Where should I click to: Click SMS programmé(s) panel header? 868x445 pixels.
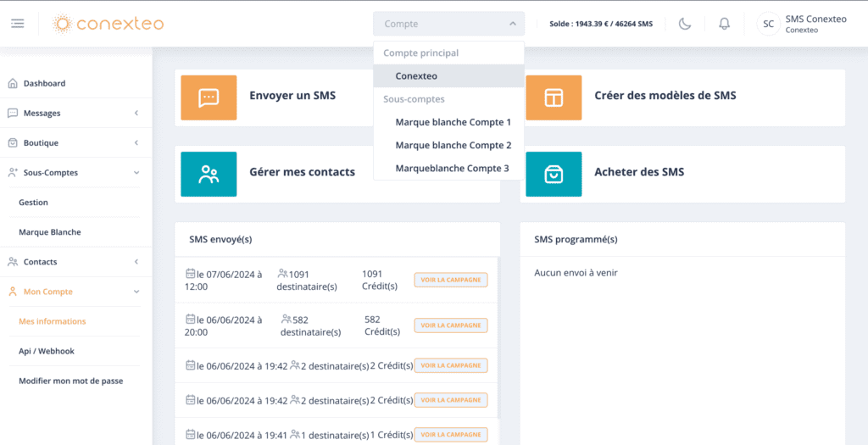tap(682, 240)
